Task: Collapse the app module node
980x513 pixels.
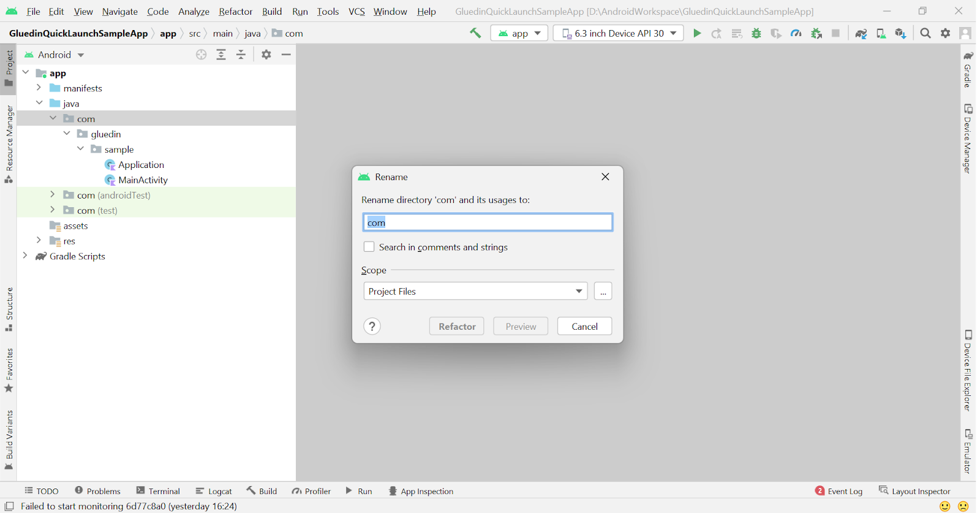Action: tap(26, 72)
